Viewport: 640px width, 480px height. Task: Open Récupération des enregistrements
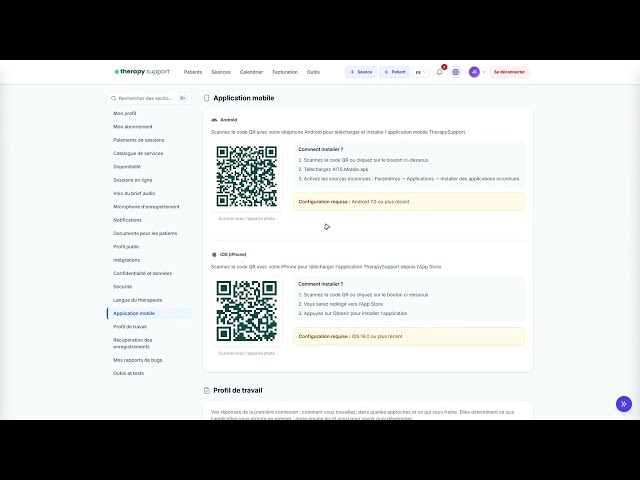click(x=133, y=343)
